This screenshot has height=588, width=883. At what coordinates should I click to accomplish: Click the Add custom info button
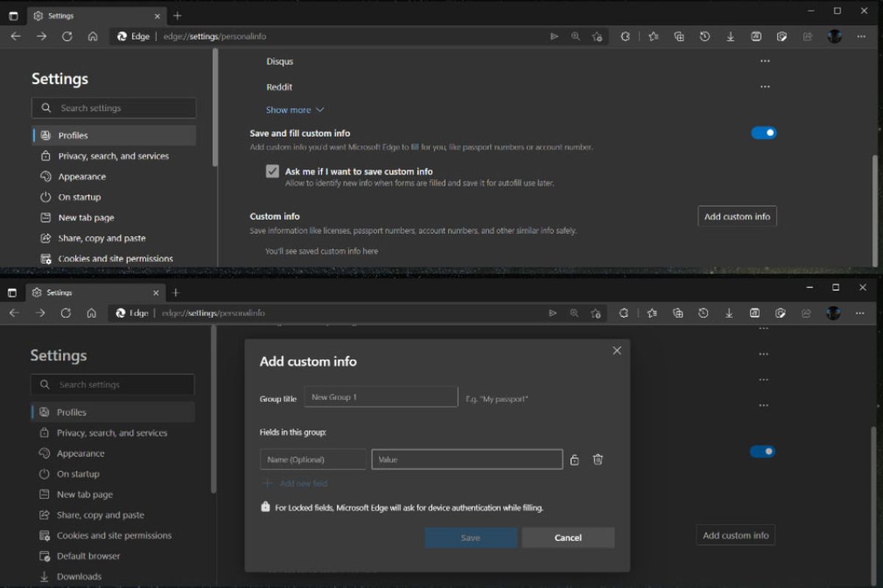tap(737, 216)
